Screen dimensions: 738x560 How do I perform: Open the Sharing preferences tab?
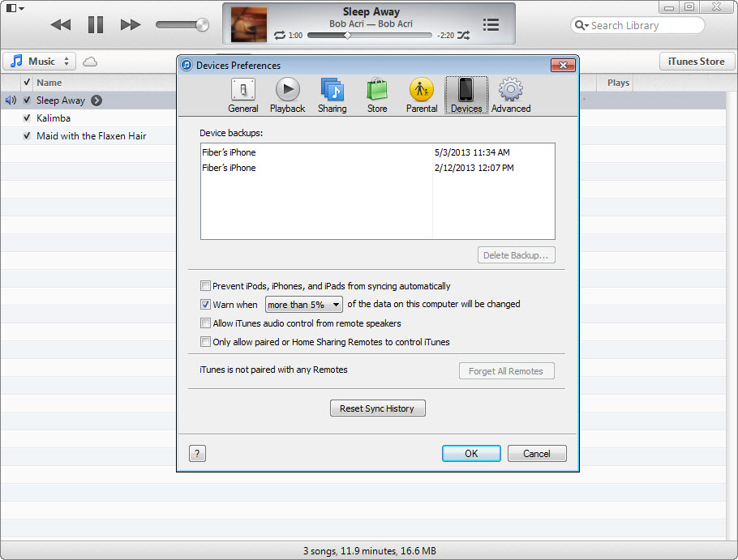[333, 96]
